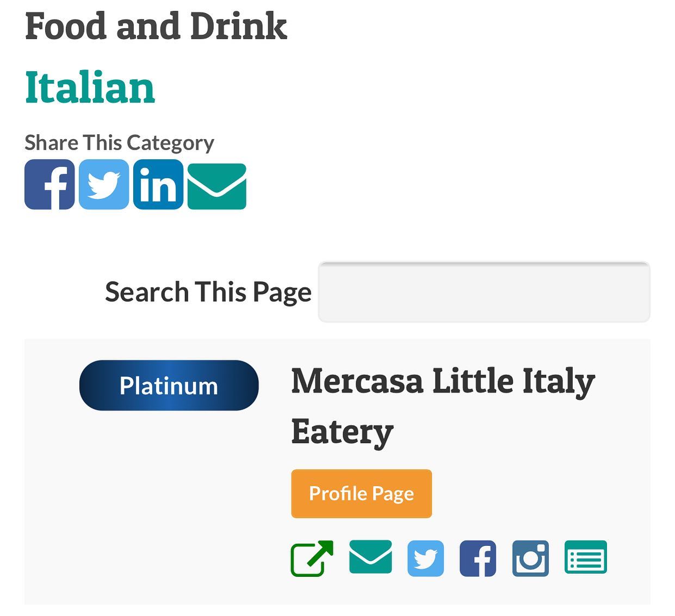
Task: Click the Search This Page label
Action: coord(208,292)
